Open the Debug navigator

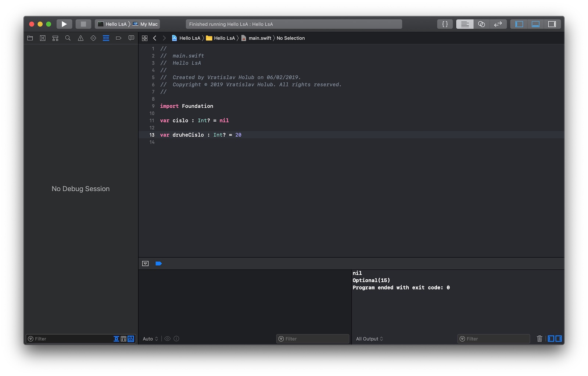pyautogui.click(x=106, y=38)
